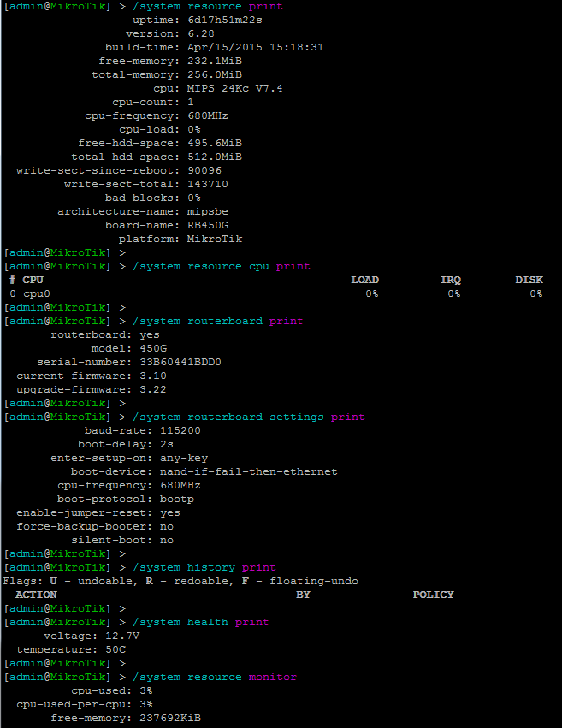Click the board-name value RB450G
Screen dimensions: 562x728
(208, 225)
